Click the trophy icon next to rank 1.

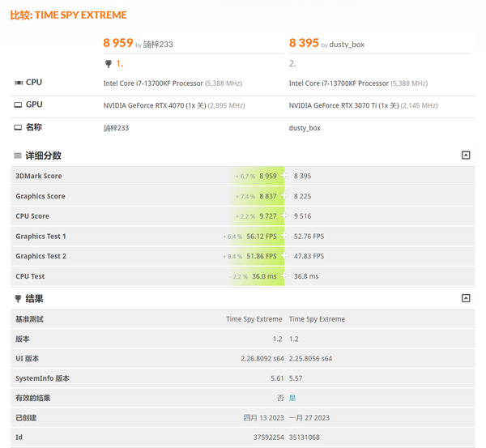[109, 63]
